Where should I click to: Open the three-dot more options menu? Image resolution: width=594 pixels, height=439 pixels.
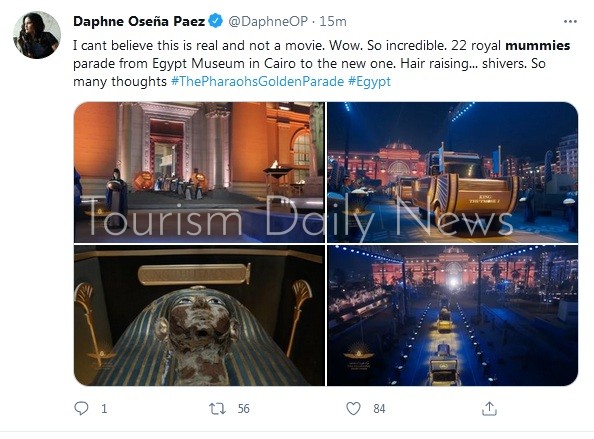click(x=570, y=22)
